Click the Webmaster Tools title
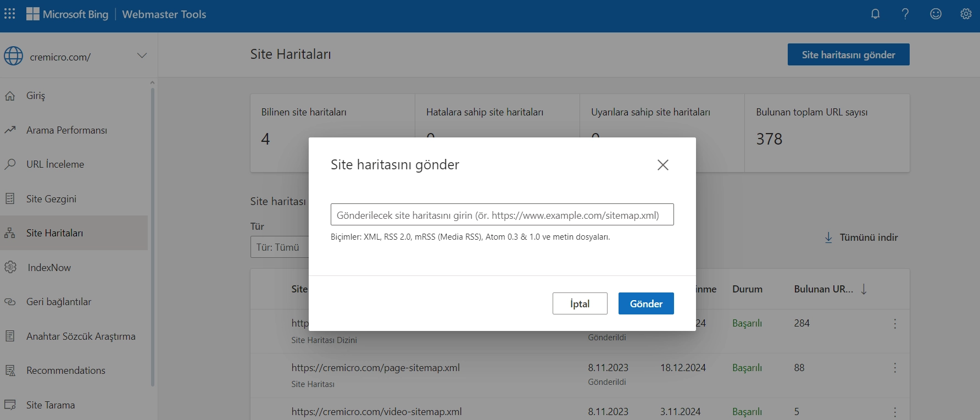980x420 pixels. (164, 14)
